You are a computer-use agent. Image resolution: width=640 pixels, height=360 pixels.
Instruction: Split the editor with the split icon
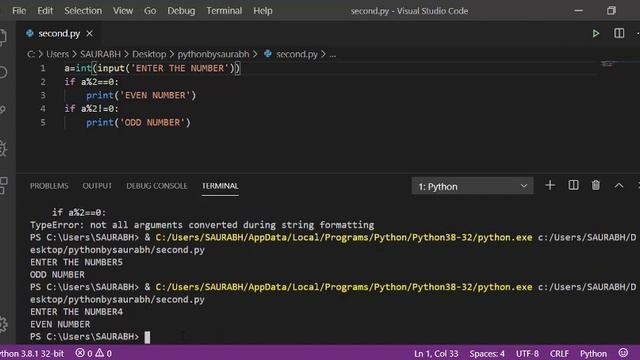[619, 33]
